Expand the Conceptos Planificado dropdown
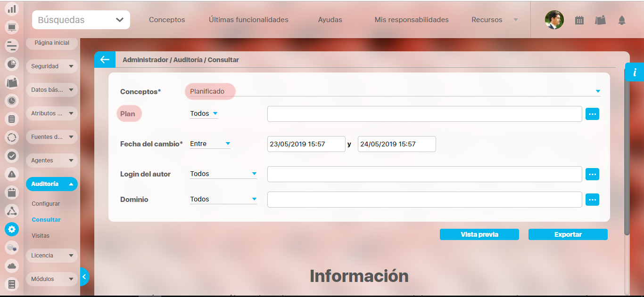Viewport: 644px width, 297px height. click(x=597, y=91)
